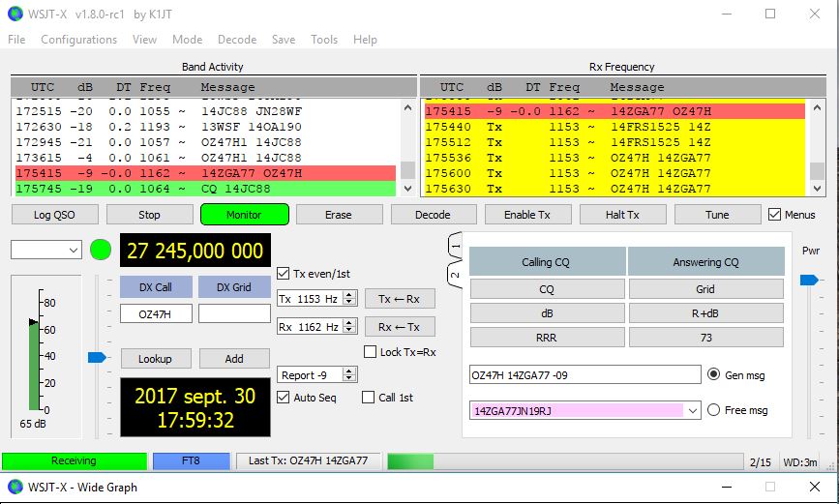Open the View menu

(x=144, y=40)
